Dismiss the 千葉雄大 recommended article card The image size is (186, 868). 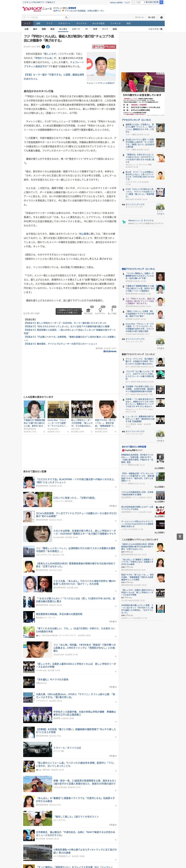click(44, 432)
